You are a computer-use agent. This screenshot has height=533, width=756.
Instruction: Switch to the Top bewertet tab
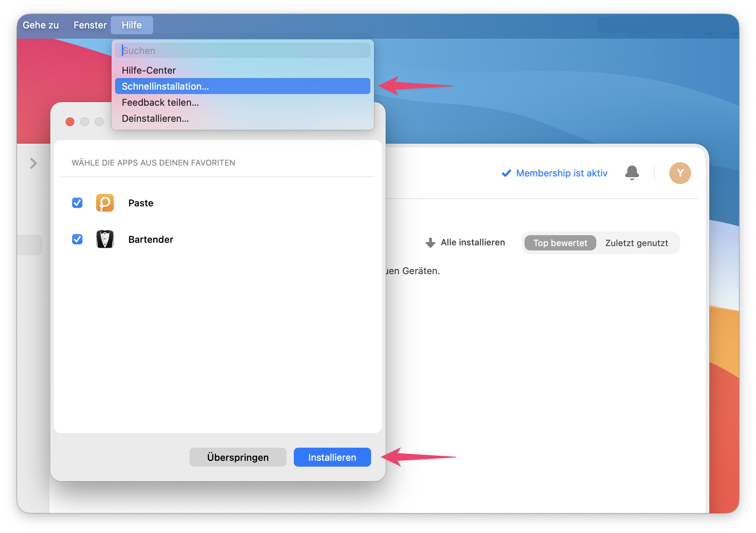pos(560,243)
